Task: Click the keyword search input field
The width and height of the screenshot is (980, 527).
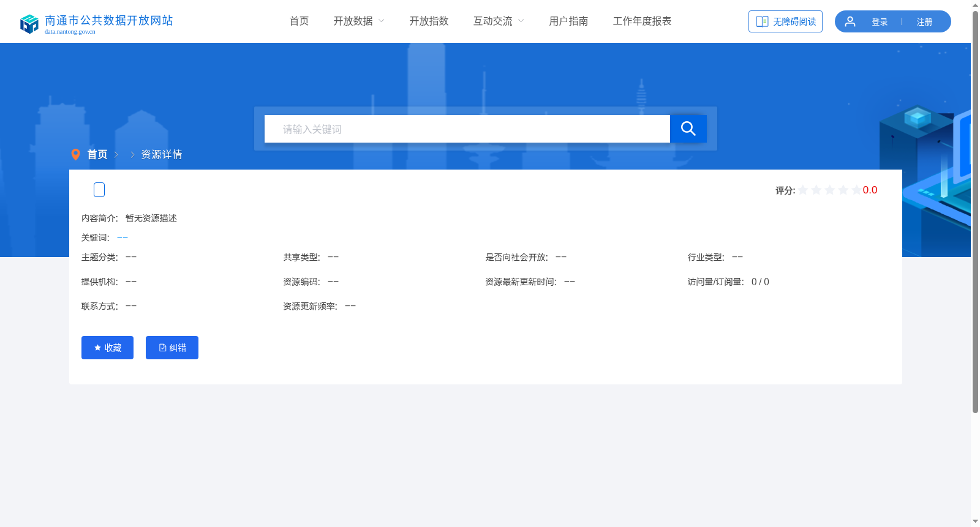Action: 467,129
